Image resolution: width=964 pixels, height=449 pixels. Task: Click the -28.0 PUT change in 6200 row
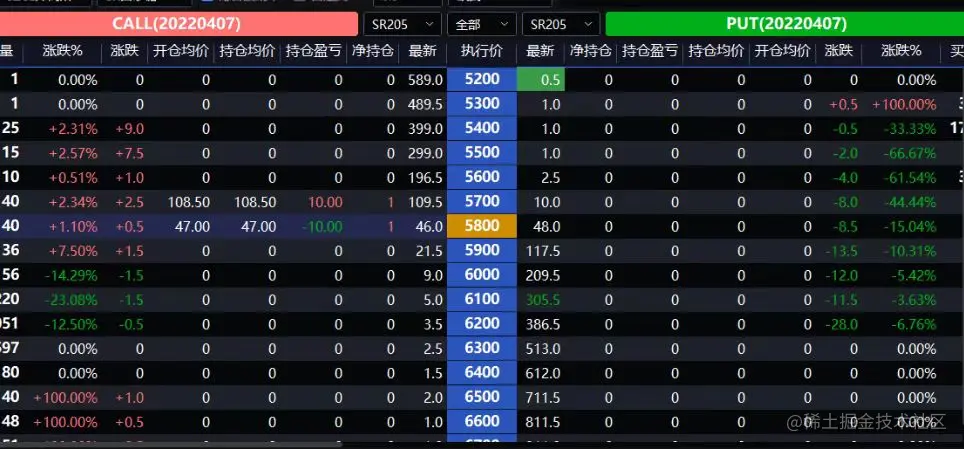841,324
